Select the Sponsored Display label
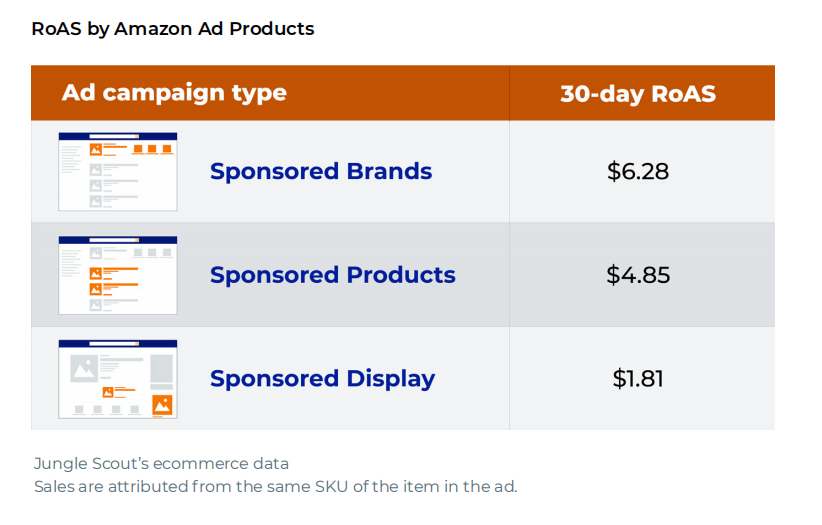Viewport: 822px width, 525px height. point(322,379)
